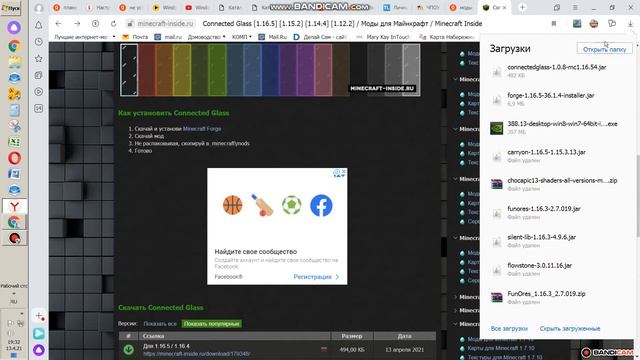Viewport: 640px width, 360px height.
Task: Open Все загрузки link
Action: point(509,329)
